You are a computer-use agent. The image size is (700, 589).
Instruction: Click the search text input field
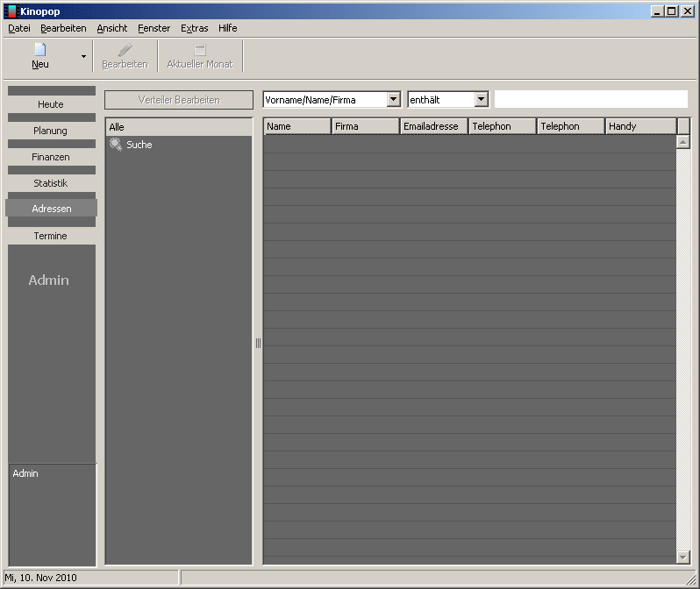[x=590, y=99]
